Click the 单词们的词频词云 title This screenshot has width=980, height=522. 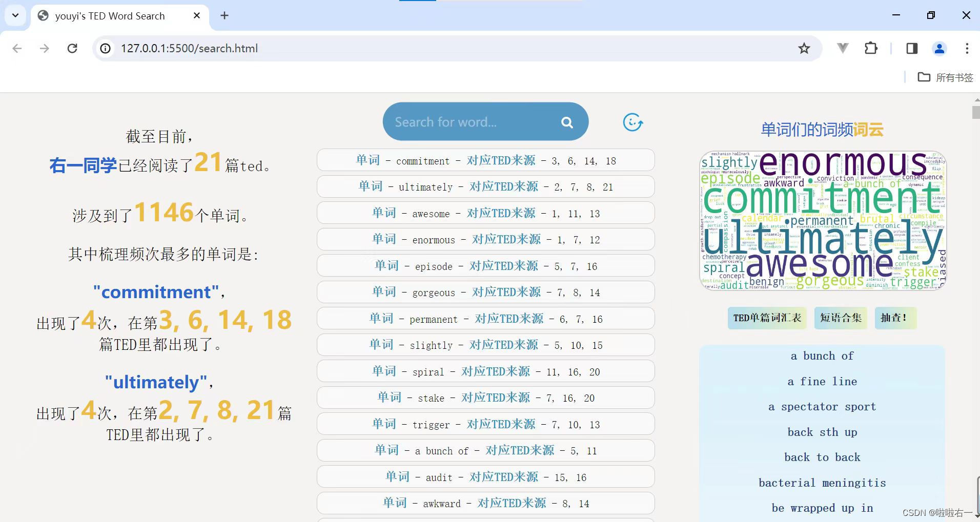(822, 130)
